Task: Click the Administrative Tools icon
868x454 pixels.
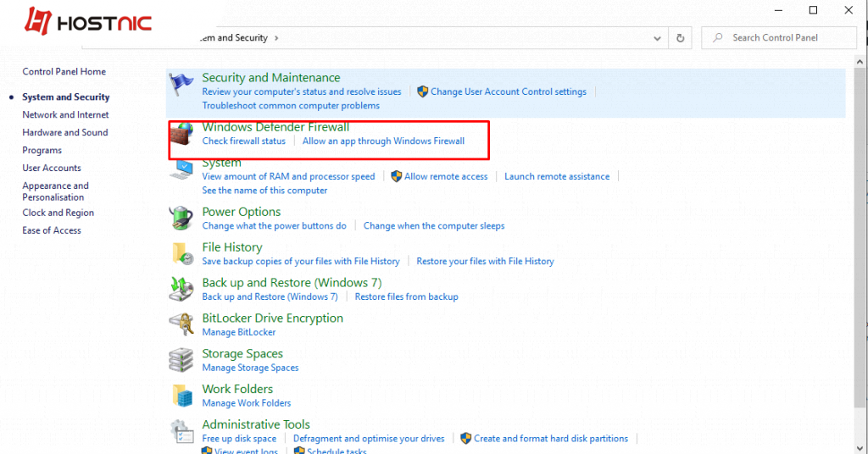Action: (x=181, y=431)
